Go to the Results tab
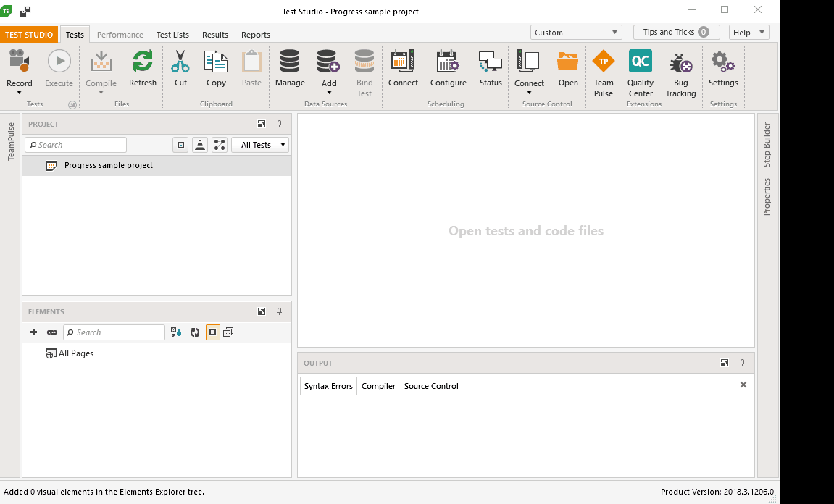The image size is (834, 504). pos(215,35)
